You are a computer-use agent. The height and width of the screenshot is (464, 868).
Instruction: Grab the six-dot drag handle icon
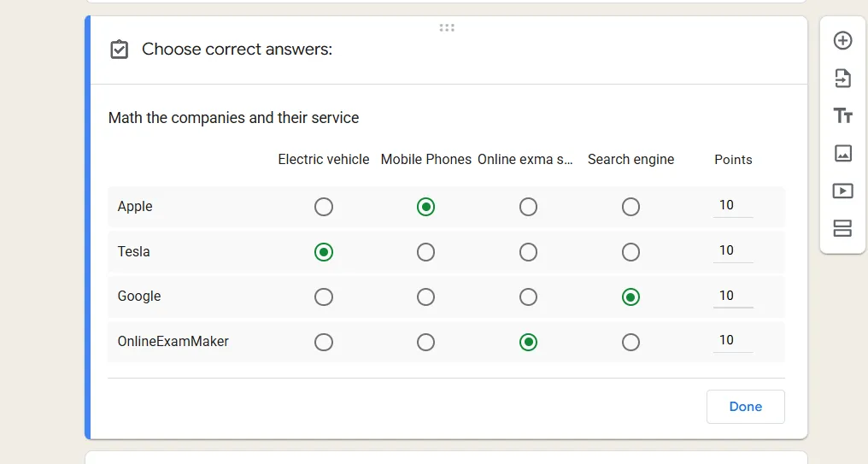pos(447,27)
